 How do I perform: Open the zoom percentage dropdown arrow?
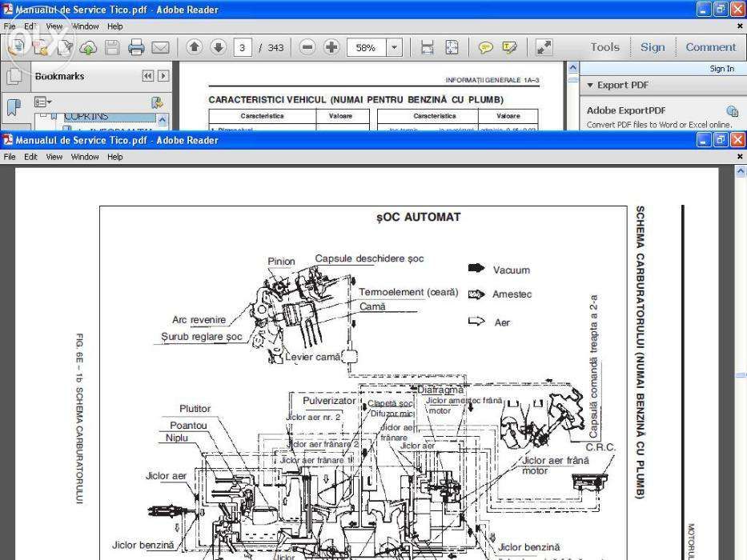[394, 48]
